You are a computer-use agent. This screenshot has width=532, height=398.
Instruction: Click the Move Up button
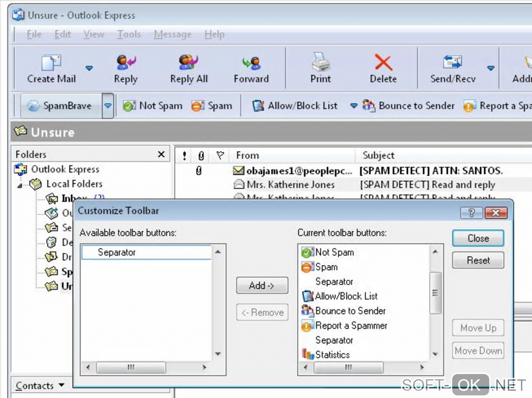478,328
